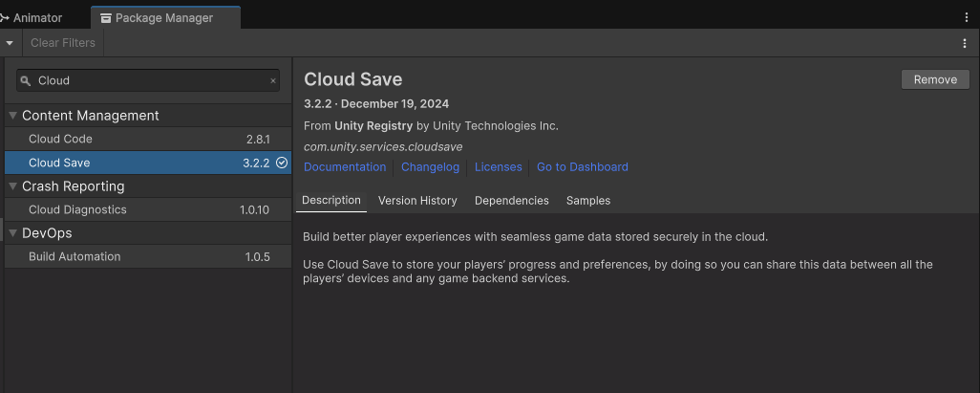Collapse the Content Management group
Image resolution: width=980 pixels, height=393 pixels.
coord(13,116)
